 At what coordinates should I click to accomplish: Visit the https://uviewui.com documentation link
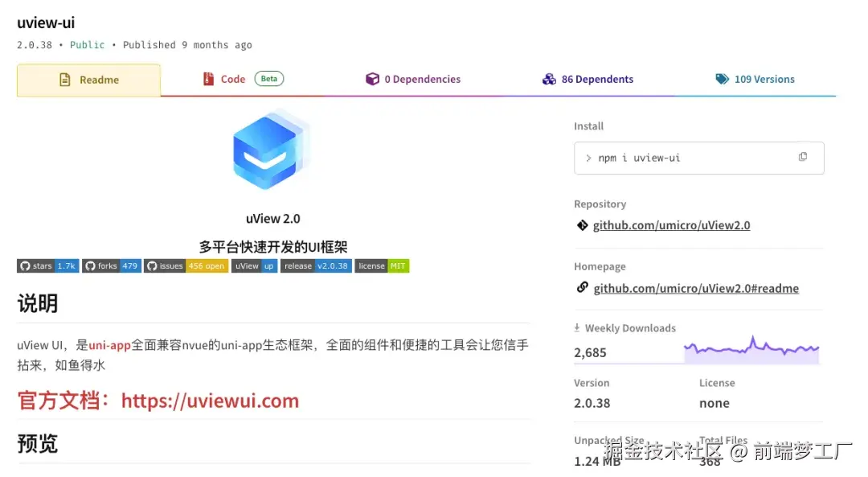coord(211,400)
